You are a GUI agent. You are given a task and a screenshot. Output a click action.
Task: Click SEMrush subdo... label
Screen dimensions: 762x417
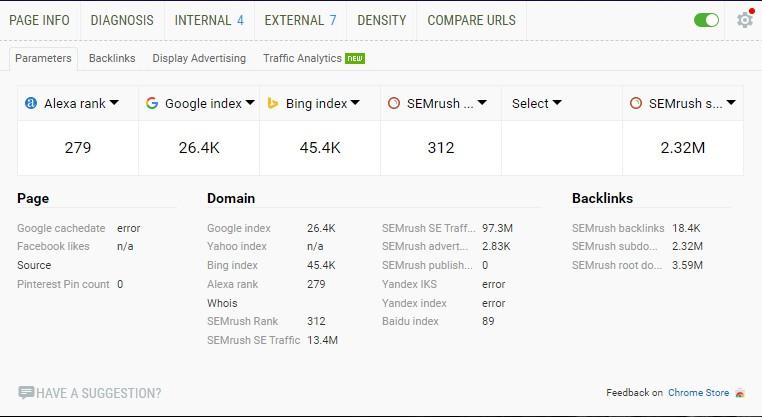pos(615,246)
